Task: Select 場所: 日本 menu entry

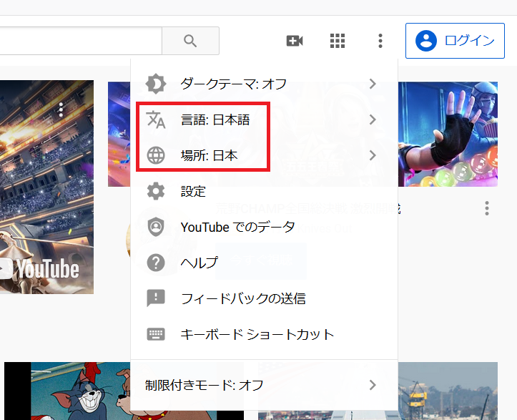Action: click(264, 155)
